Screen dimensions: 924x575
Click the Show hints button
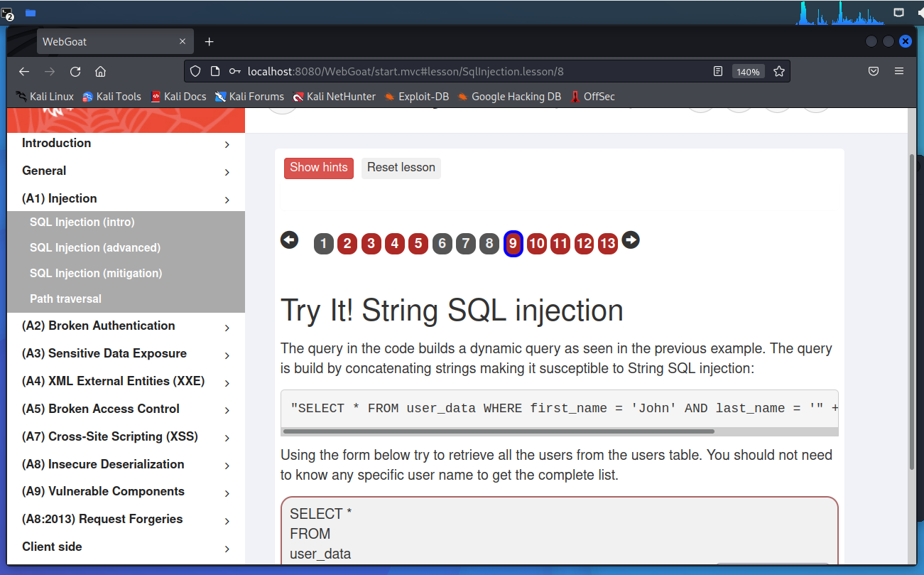pos(319,168)
